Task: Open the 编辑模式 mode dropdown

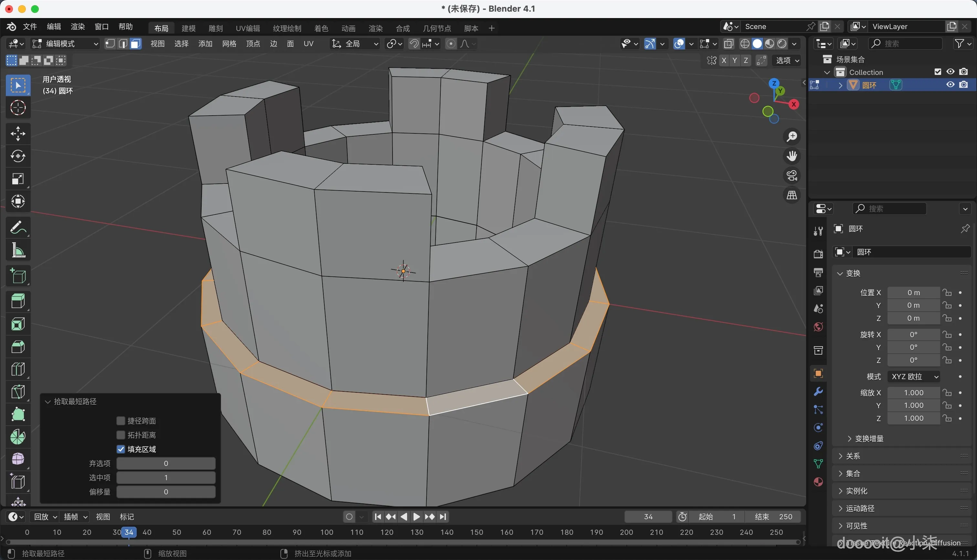Action: [65, 44]
